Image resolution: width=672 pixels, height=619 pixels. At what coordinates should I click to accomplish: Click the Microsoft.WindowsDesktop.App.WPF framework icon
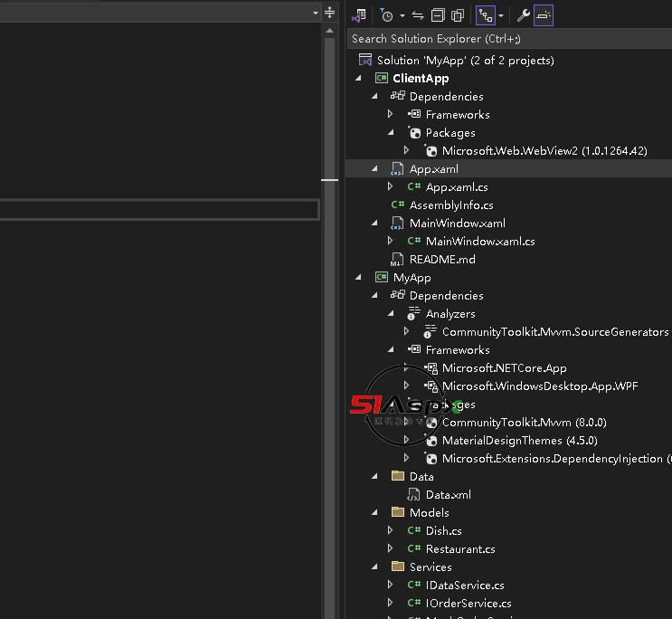431,386
